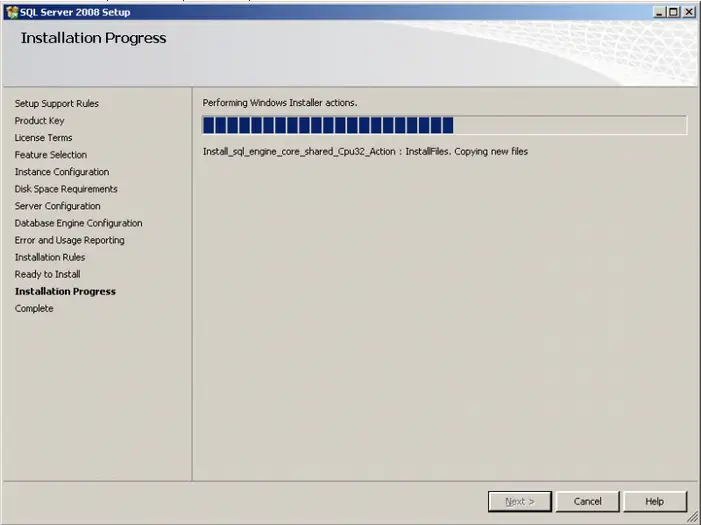Select the Server Configuration step
This screenshot has width=701, height=525.
coord(58,206)
